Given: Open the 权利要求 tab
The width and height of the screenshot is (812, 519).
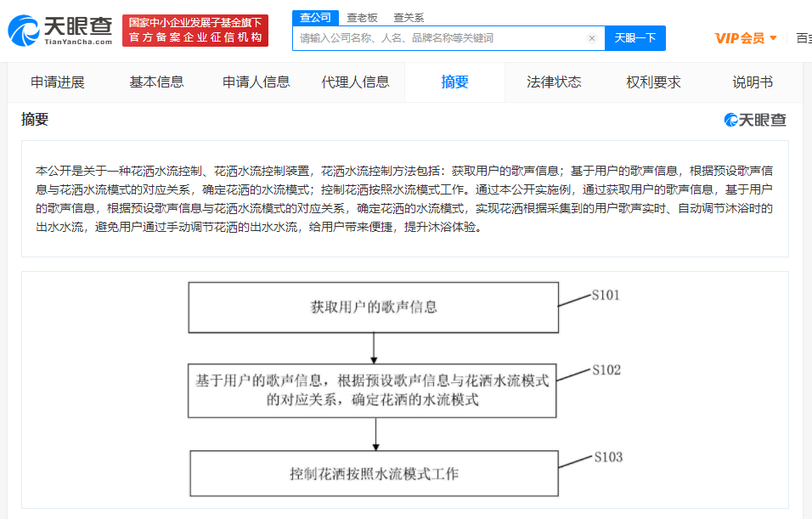Looking at the screenshot, I should coord(652,82).
